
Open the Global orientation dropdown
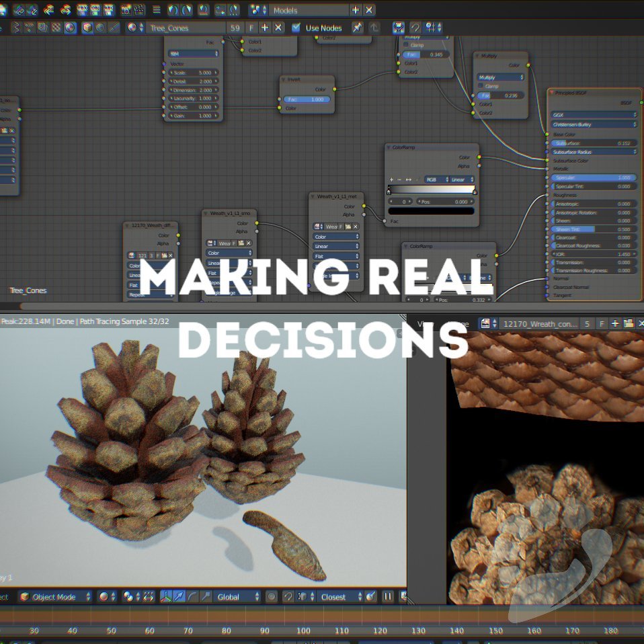coord(237,597)
